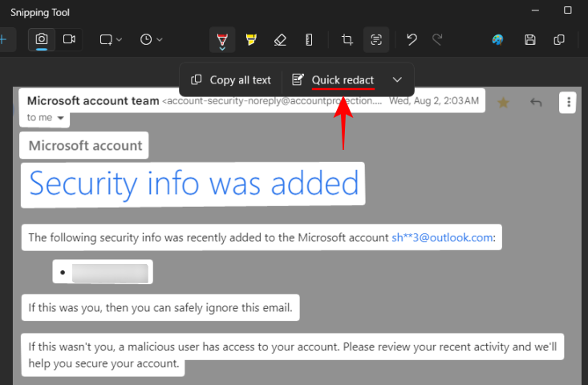The width and height of the screenshot is (588, 385).
Task: Open the delay timer dropdown
Action: pyautogui.click(x=151, y=39)
